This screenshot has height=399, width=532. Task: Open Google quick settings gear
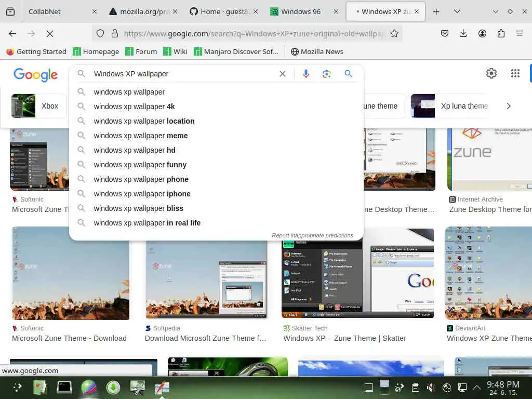click(x=491, y=73)
